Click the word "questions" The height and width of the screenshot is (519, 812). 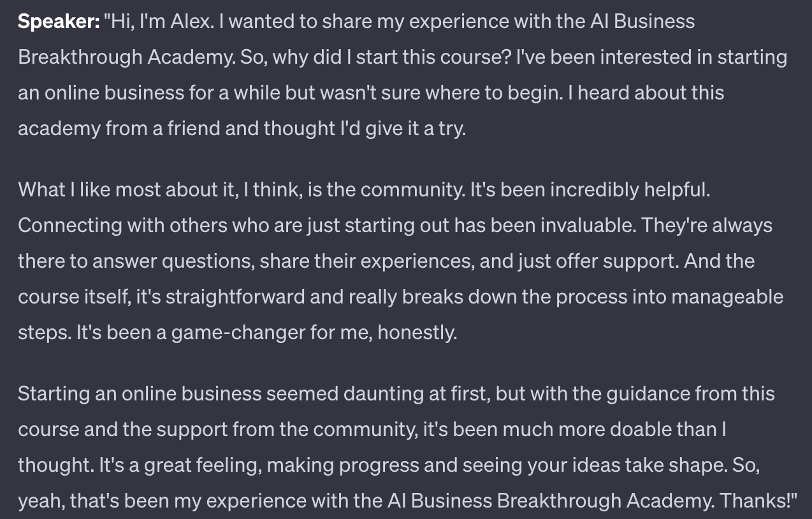pos(205,261)
